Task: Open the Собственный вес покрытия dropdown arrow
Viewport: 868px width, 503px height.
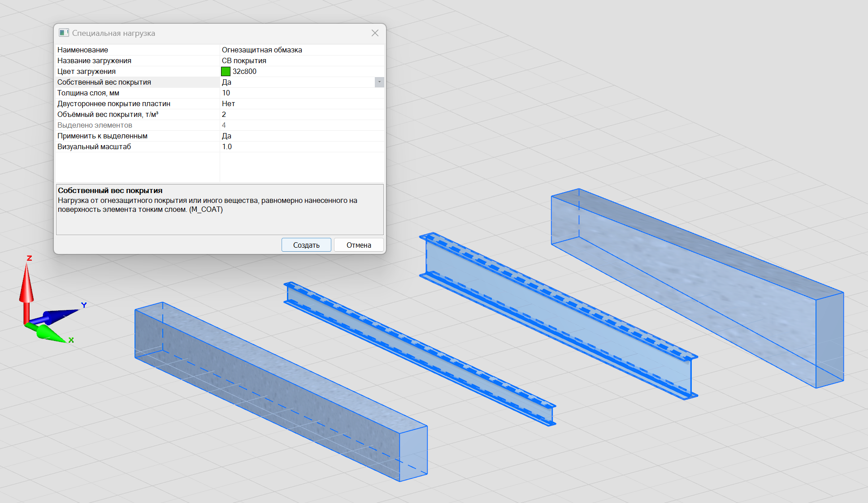Action: pos(379,82)
